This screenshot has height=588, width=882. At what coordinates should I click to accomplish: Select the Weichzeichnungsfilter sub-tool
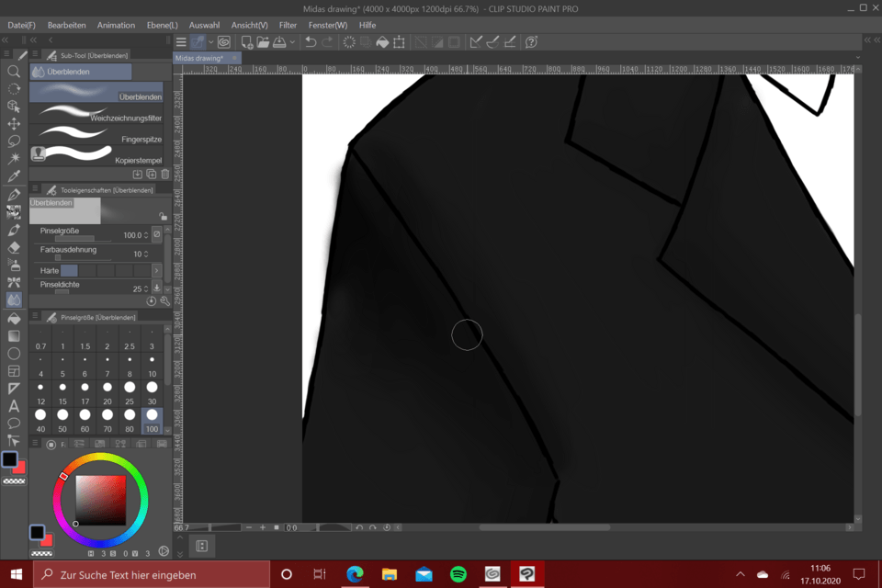96,113
